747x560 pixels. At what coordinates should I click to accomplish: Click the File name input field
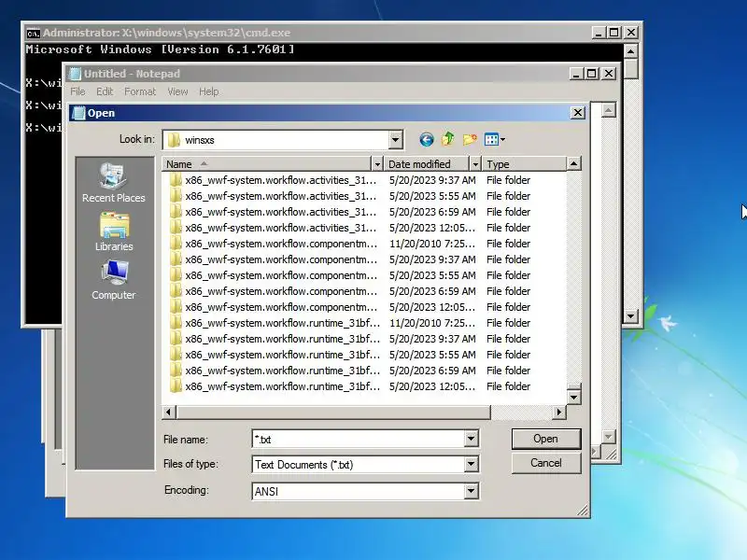[x=359, y=439]
